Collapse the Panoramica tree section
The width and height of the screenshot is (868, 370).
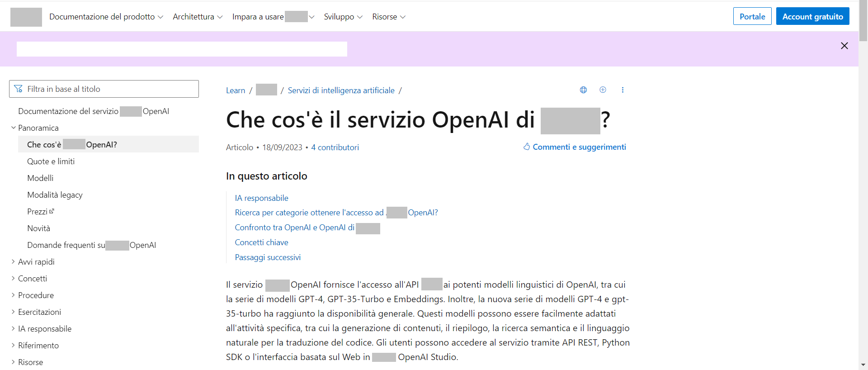coord(14,128)
